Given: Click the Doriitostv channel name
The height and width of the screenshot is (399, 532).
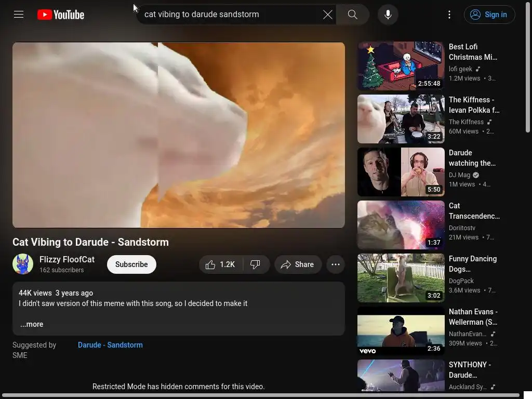Looking at the screenshot, I should [462, 228].
